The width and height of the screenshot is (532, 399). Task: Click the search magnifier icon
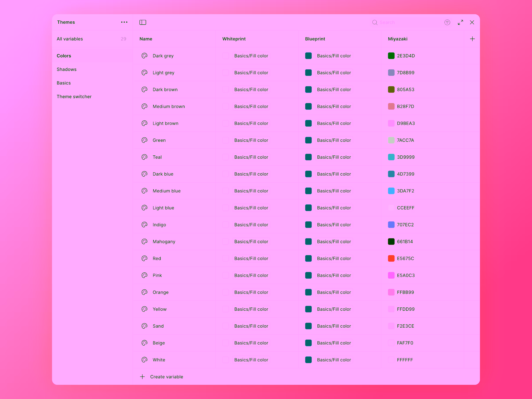pyautogui.click(x=375, y=22)
